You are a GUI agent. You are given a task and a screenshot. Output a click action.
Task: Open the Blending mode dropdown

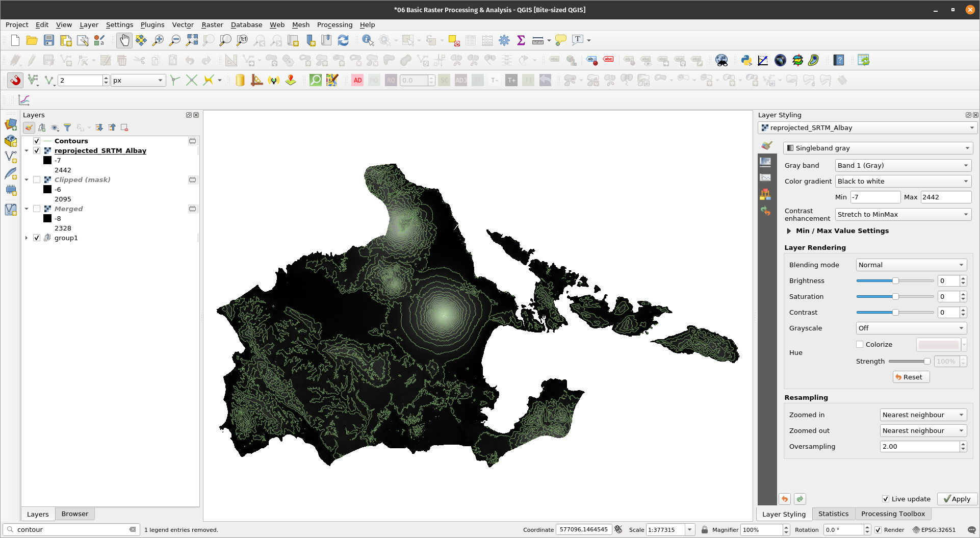911,265
